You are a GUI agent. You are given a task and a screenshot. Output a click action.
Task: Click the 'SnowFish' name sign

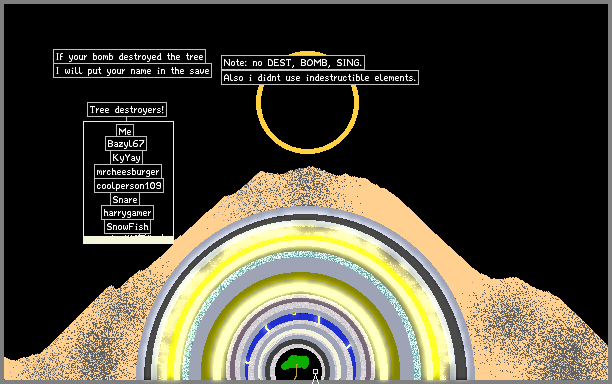pos(128,227)
